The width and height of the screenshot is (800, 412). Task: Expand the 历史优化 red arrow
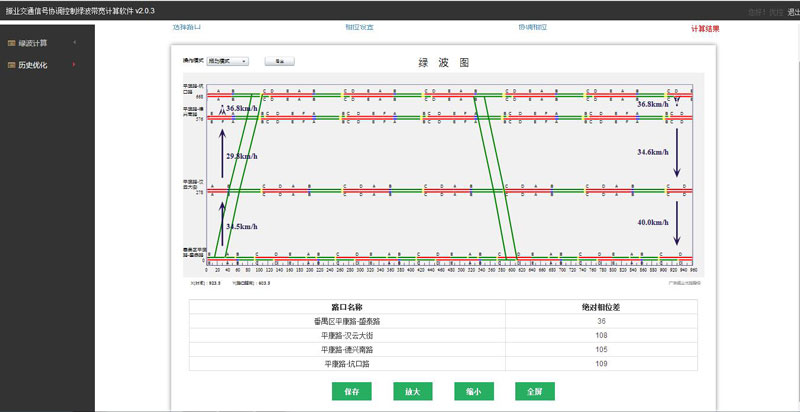[74, 65]
